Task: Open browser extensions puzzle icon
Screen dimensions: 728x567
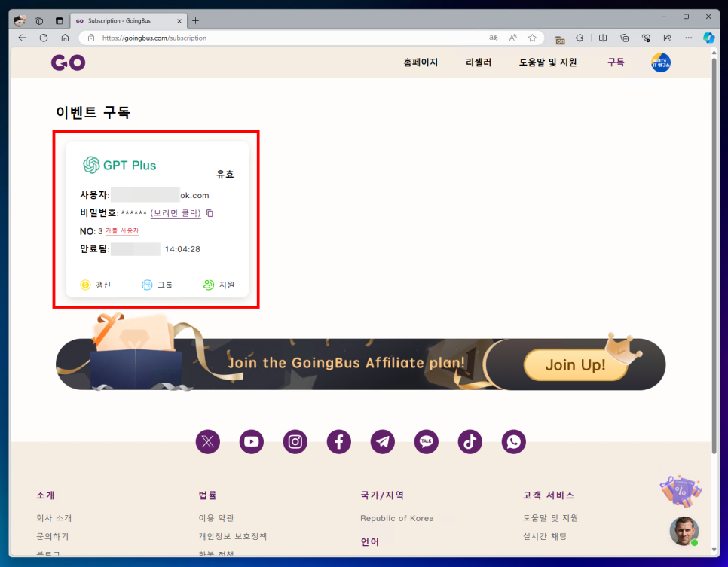Action: [580, 38]
